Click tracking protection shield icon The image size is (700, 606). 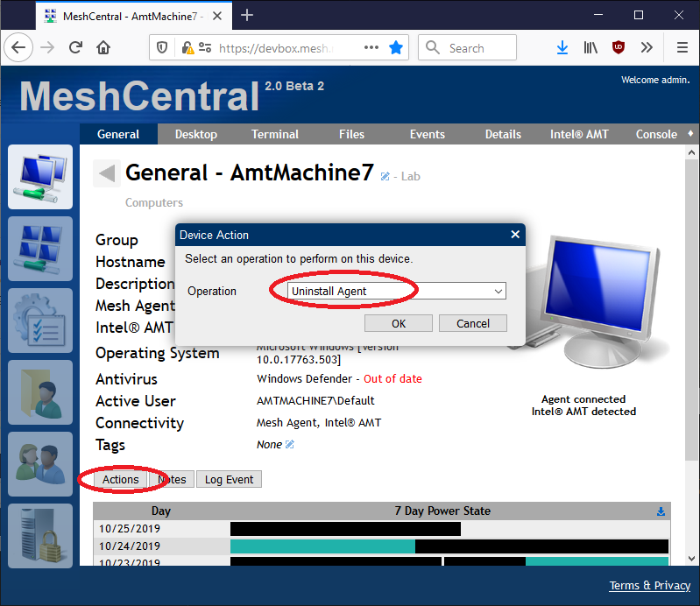pyautogui.click(x=162, y=47)
